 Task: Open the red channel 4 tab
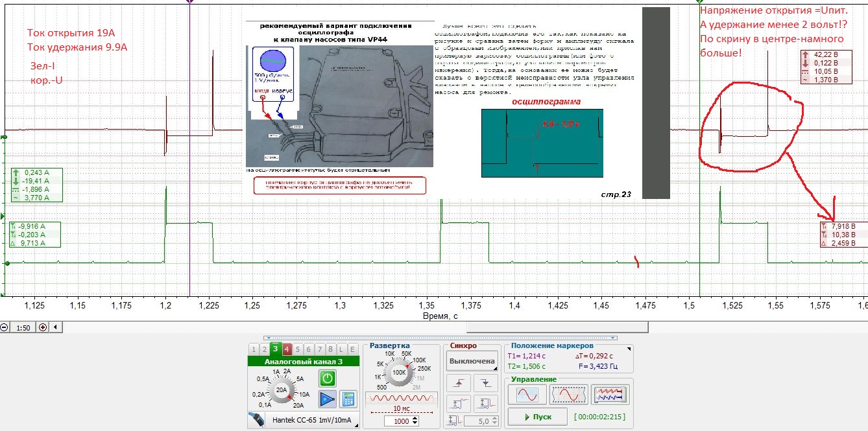coord(287,349)
